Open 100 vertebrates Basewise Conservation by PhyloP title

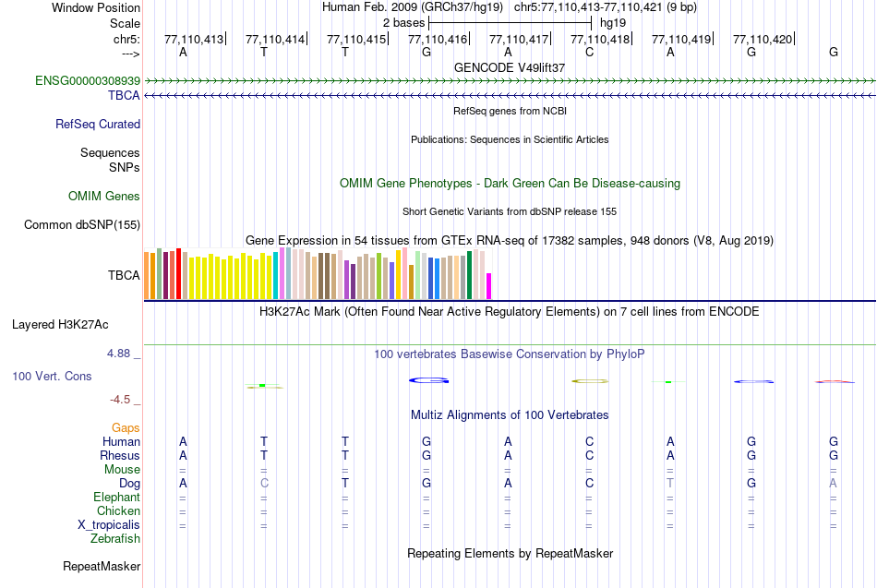coord(510,354)
